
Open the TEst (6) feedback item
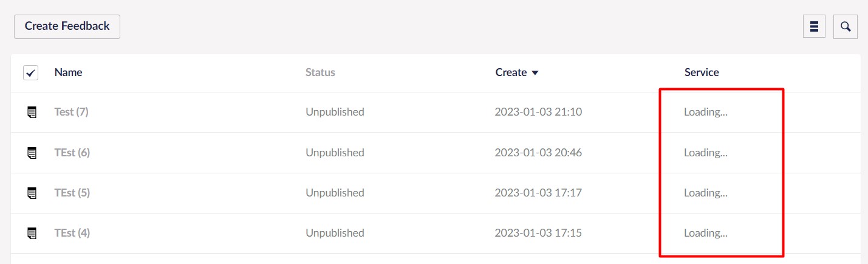(x=72, y=153)
